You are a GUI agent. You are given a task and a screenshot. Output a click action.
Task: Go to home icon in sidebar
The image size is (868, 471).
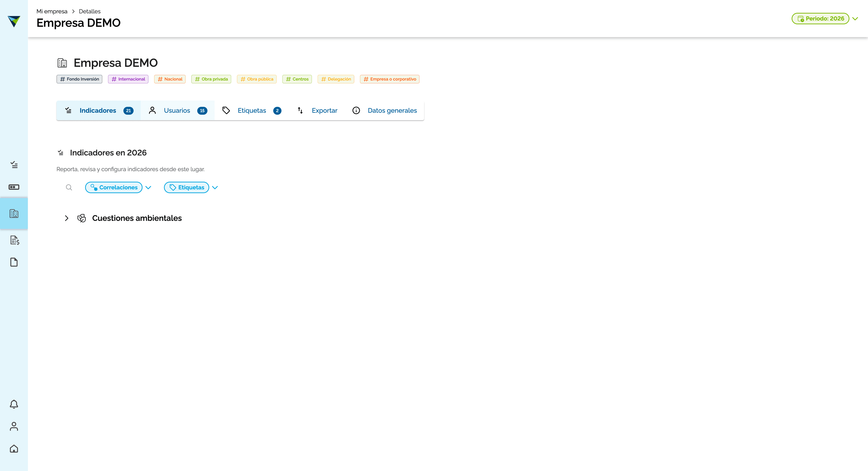click(14, 449)
